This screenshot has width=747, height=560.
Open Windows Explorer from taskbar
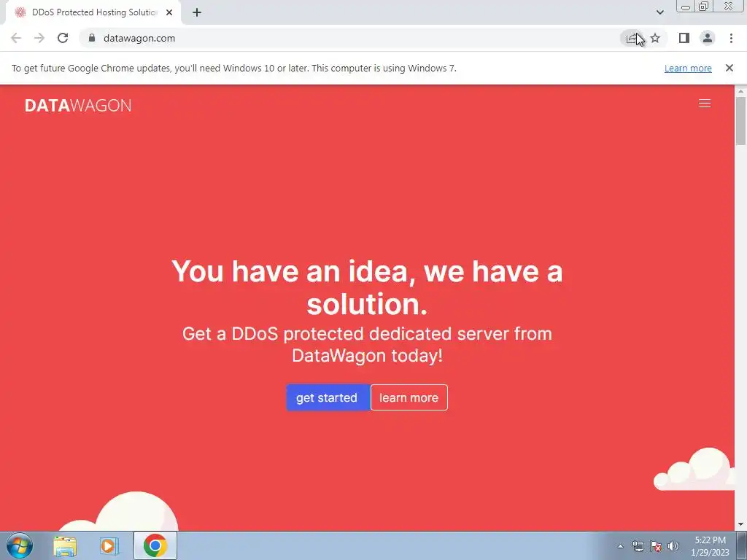pyautogui.click(x=65, y=546)
